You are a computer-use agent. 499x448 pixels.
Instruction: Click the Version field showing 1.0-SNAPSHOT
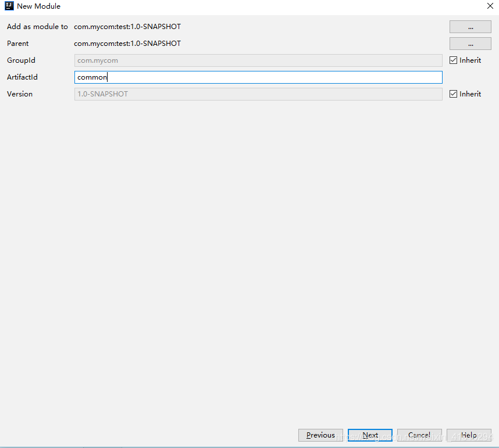(258, 94)
